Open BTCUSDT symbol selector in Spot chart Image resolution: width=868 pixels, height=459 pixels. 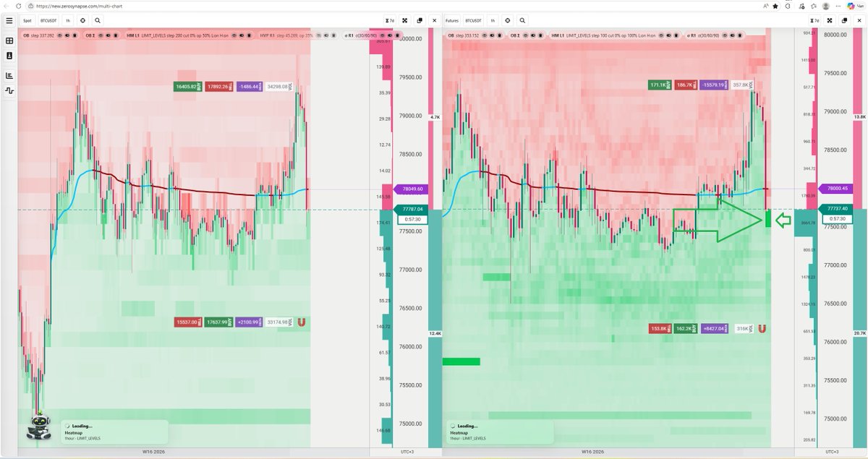pyautogui.click(x=48, y=21)
